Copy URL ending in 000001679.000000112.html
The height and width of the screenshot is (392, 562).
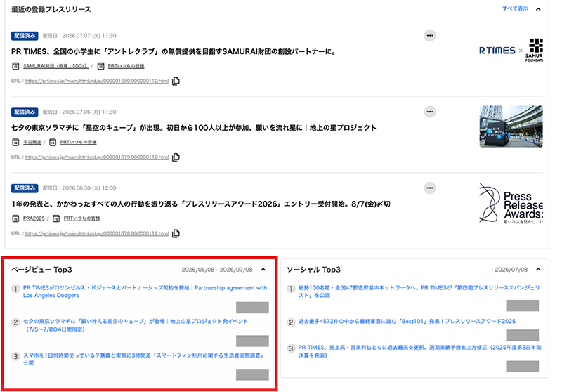pyautogui.click(x=176, y=157)
